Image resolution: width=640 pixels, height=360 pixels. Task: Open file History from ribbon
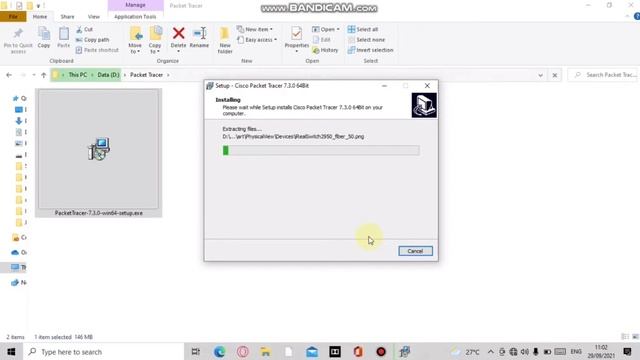(325, 50)
